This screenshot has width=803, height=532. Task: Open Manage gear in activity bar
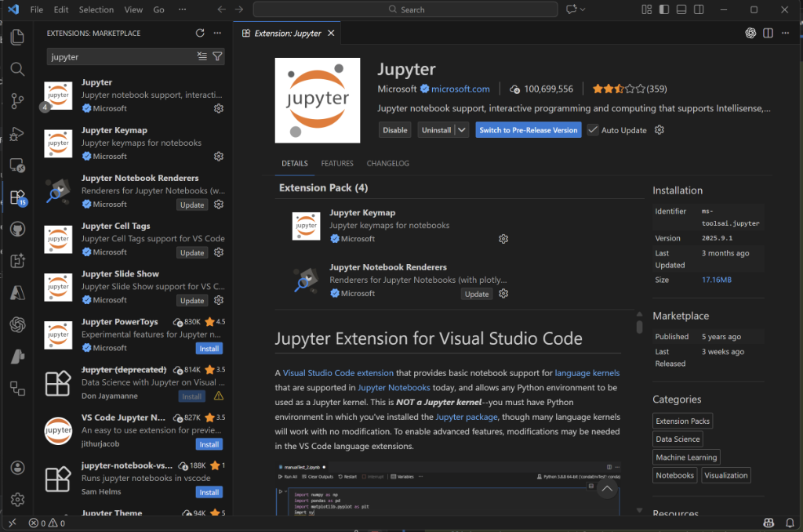[x=17, y=499]
